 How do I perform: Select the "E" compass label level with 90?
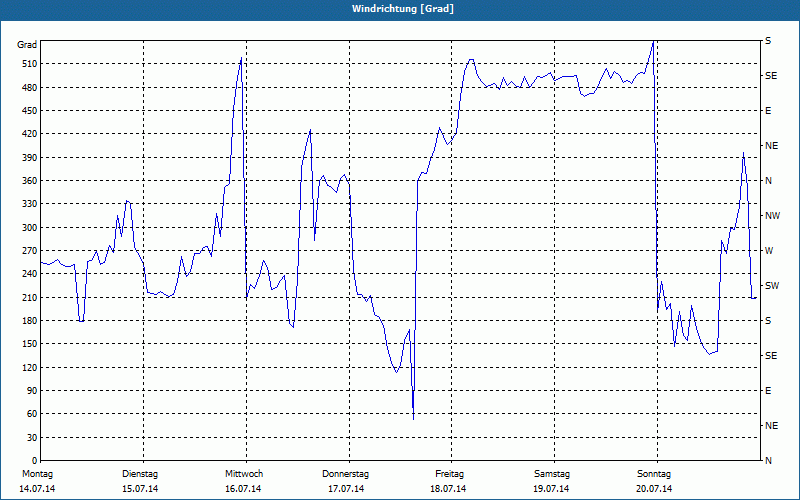point(768,391)
